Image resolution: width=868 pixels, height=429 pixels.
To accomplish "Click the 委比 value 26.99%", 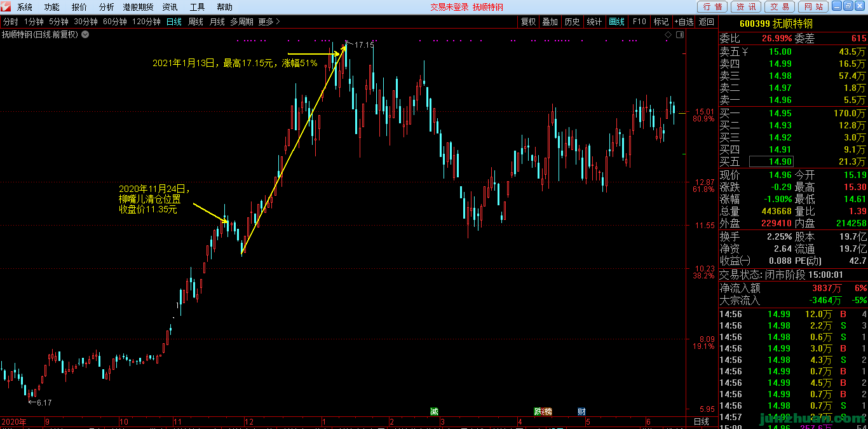I will [x=776, y=38].
